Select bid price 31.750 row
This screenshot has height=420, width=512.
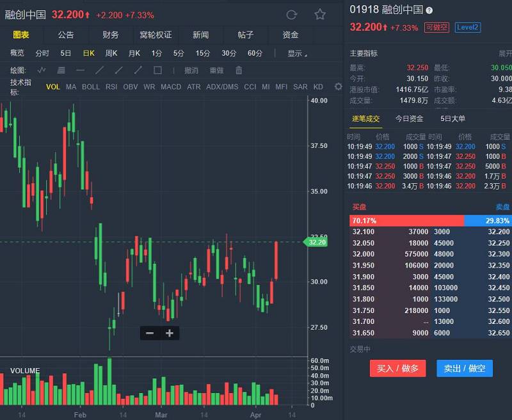point(390,311)
